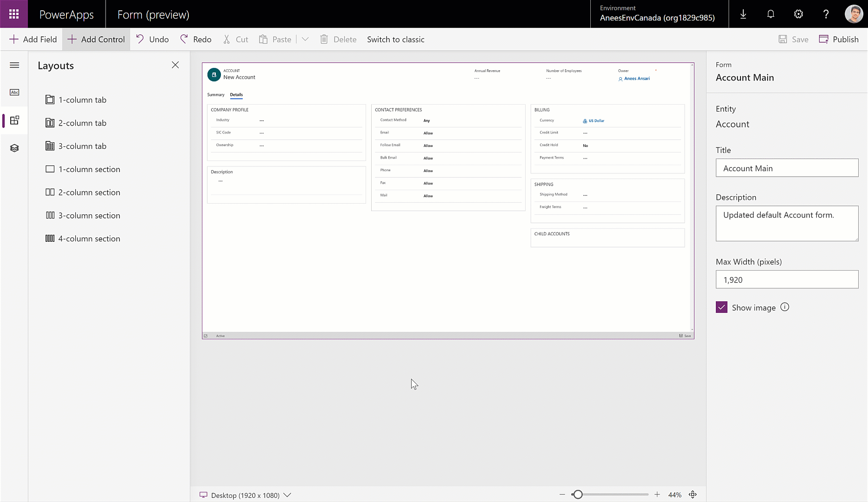Screen dimensions: 868x502
Task: Open the Tree view layers icon
Action: (14, 148)
